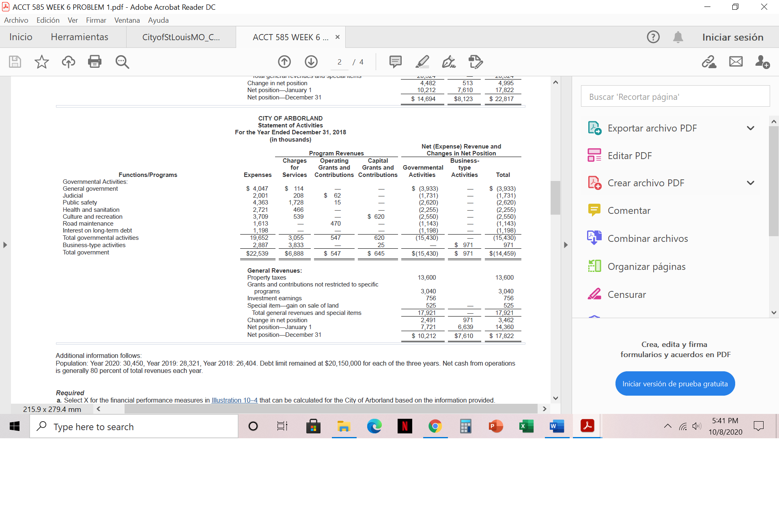This screenshot has height=532, width=779.
Task: Expand the Crear archivo PDF options
Action: click(x=750, y=183)
